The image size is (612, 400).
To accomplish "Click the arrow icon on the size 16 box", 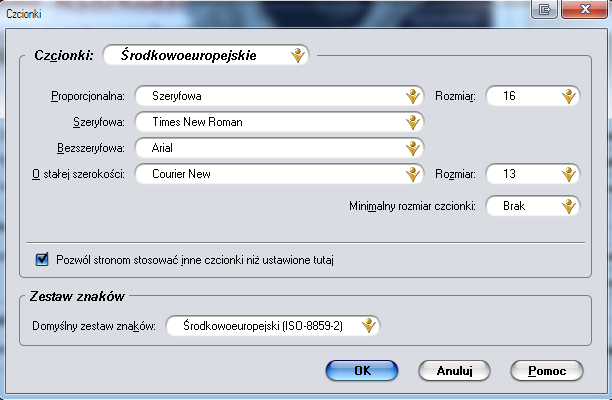I will [568, 96].
